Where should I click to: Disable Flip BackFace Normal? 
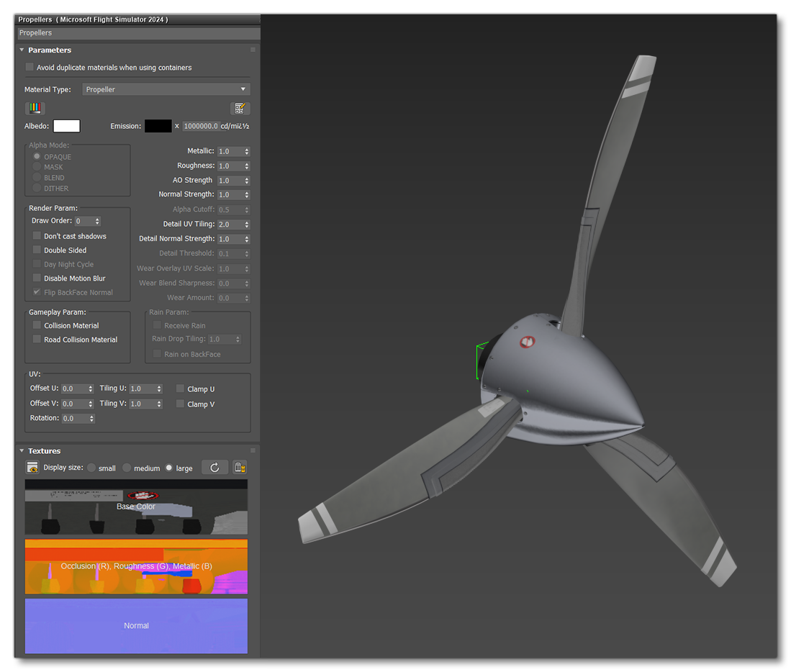point(37,292)
